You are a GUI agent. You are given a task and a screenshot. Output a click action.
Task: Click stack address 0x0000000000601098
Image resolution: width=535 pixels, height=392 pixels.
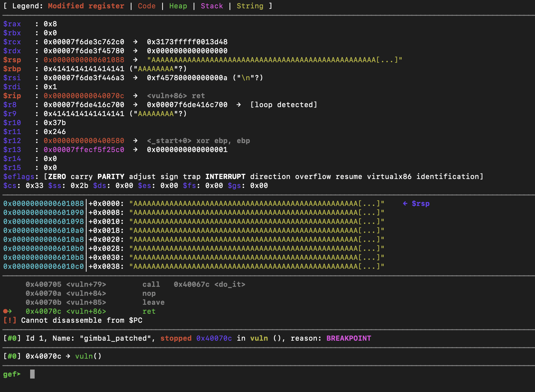click(44, 222)
